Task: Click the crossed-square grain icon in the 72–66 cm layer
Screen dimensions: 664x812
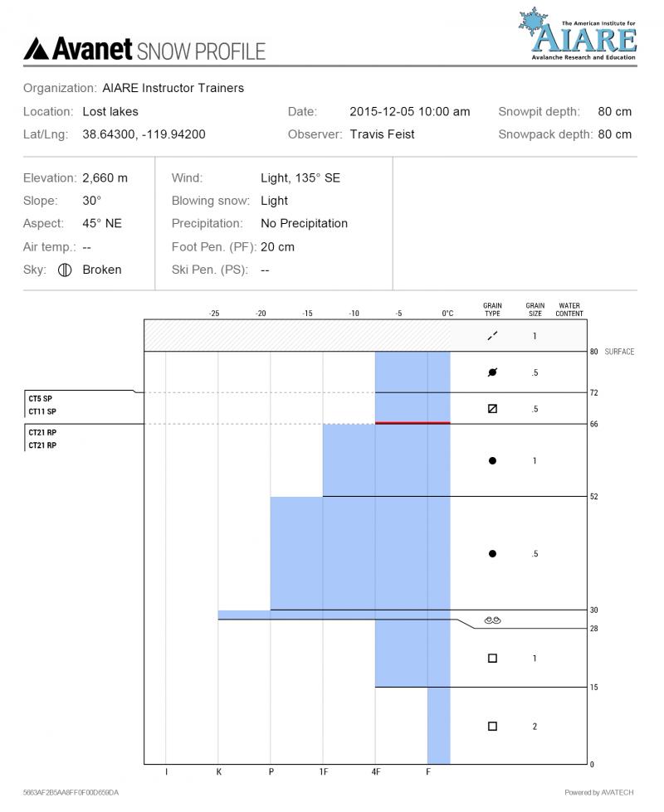Action: (492, 409)
